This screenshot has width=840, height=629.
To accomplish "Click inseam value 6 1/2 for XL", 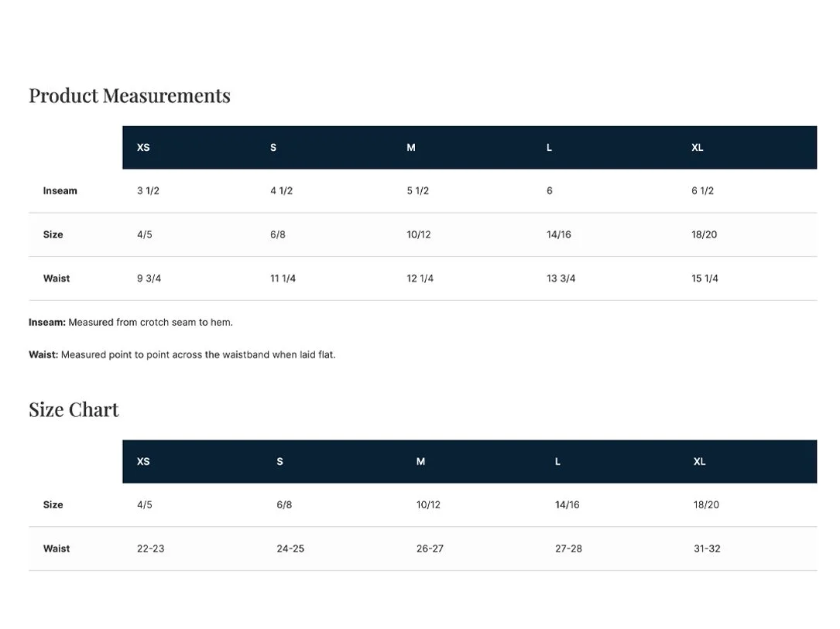I will point(702,191).
